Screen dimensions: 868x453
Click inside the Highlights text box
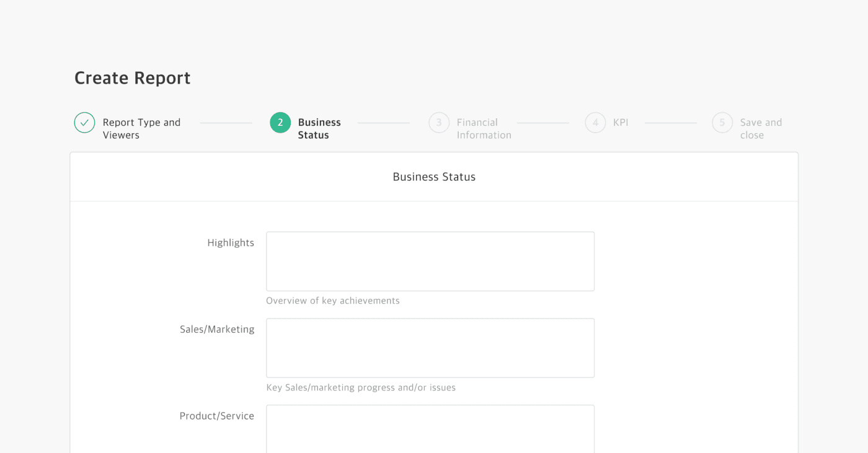point(430,261)
